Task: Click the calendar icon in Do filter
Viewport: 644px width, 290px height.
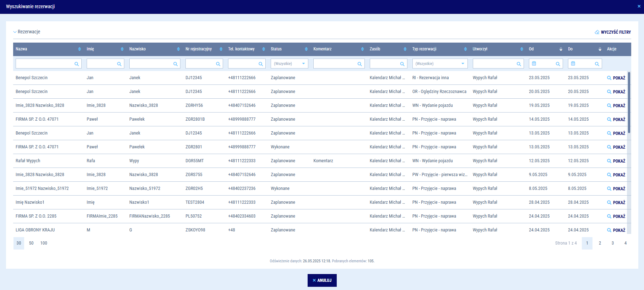Action: 573,64
